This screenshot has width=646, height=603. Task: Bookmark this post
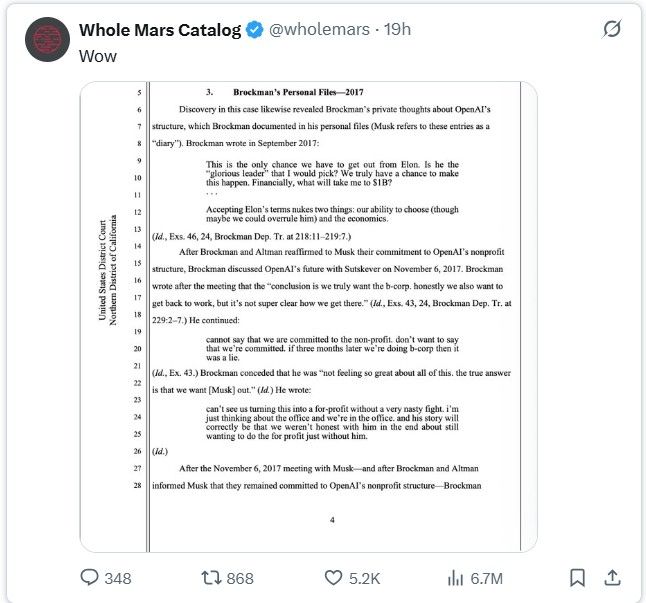point(577,577)
